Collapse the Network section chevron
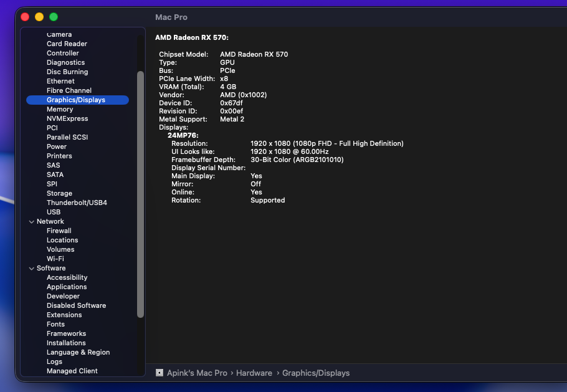The width and height of the screenshot is (567, 392). click(31, 222)
